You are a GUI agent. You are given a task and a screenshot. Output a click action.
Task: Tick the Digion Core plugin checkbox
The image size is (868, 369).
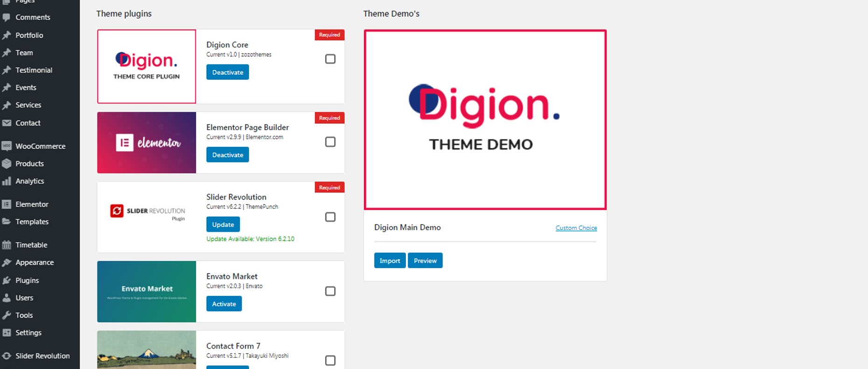click(330, 59)
